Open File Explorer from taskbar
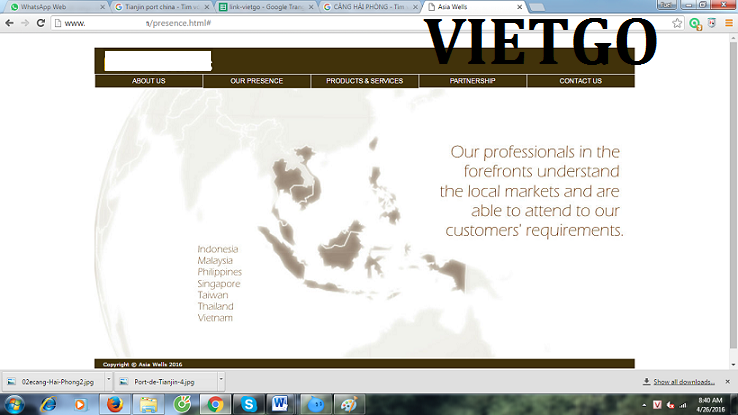This screenshot has width=738, height=415. tap(148, 404)
